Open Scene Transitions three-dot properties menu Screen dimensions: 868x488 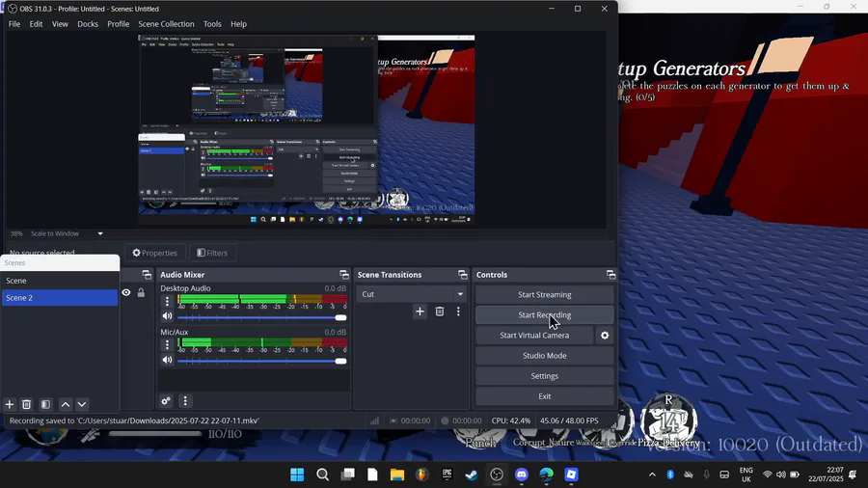pyautogui.click(x=458, y=312)
